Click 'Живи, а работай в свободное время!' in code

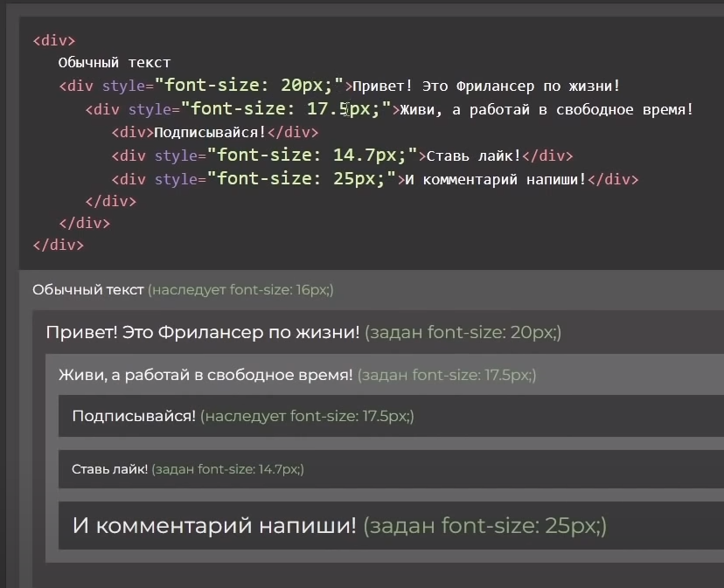point(546,110)
